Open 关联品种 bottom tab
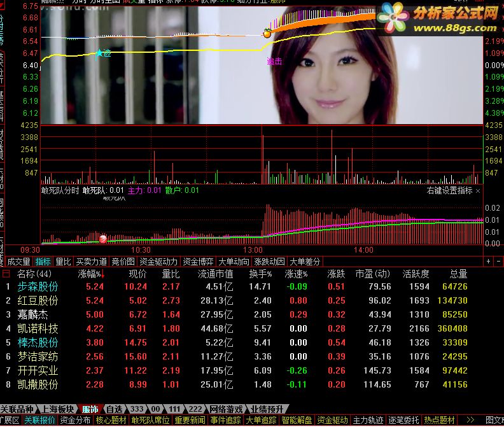 [x=17, y=409]
